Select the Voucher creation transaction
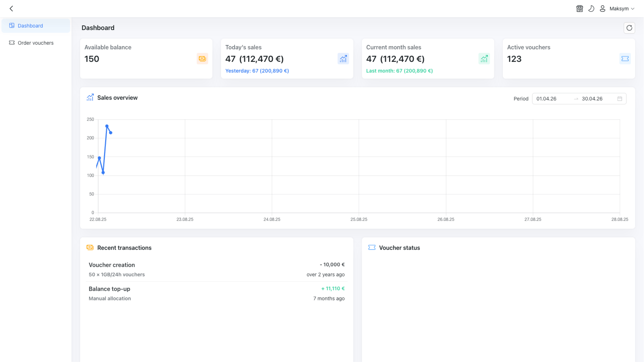The height and width of the screenshot is (362, 644). (x=217, y=270)
